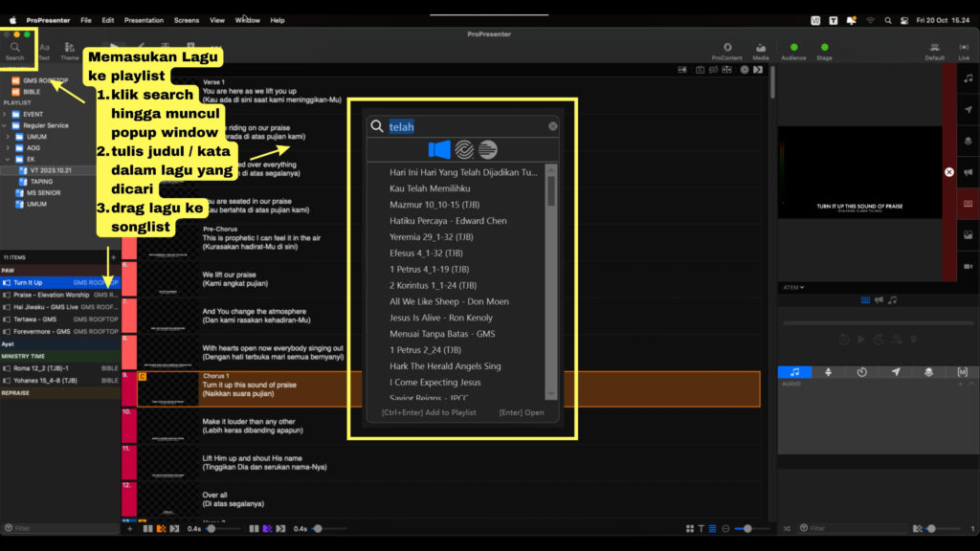980x551 pixels.
Task: Switch slides to text-only view
Action: click(x=702, y=528)
